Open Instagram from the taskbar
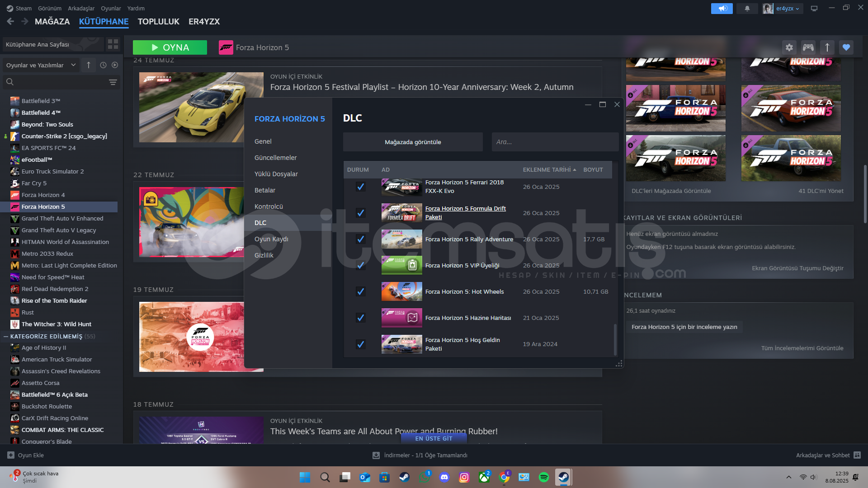The image size is (868, 488). [464, 477]
